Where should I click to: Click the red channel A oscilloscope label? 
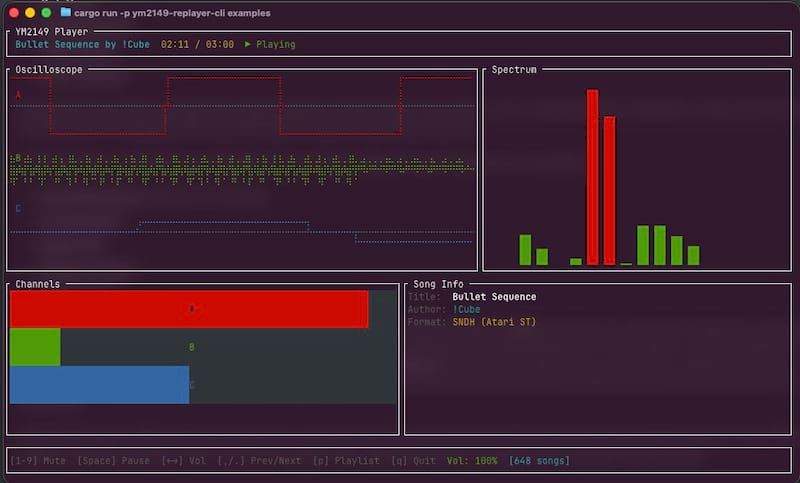(18, 95)
